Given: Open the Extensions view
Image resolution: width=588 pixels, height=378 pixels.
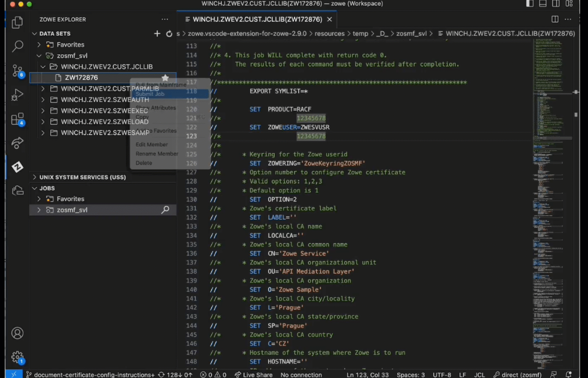Looking at the screenshot, I should tap(17, 119).
